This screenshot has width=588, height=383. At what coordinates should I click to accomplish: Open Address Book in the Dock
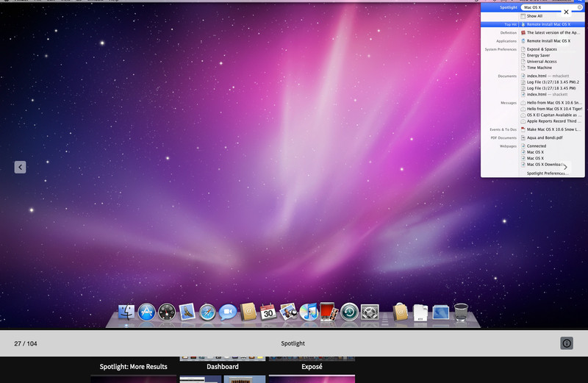click(248, 312)
